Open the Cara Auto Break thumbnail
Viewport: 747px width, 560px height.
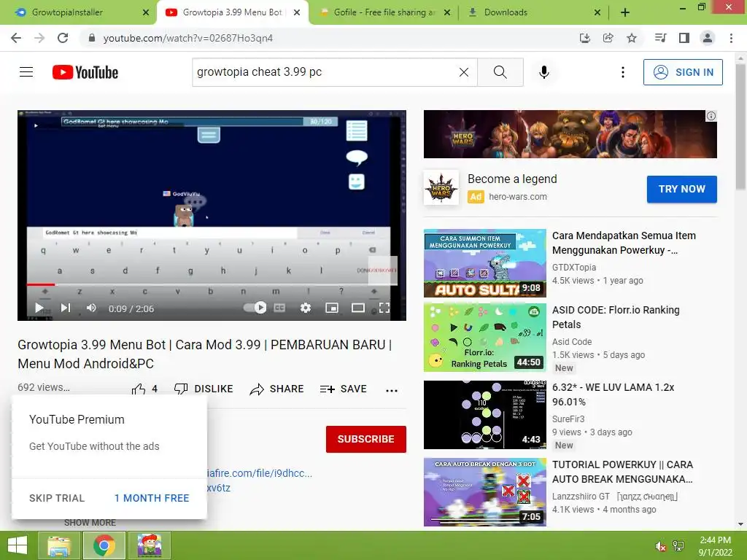(484, 492)
